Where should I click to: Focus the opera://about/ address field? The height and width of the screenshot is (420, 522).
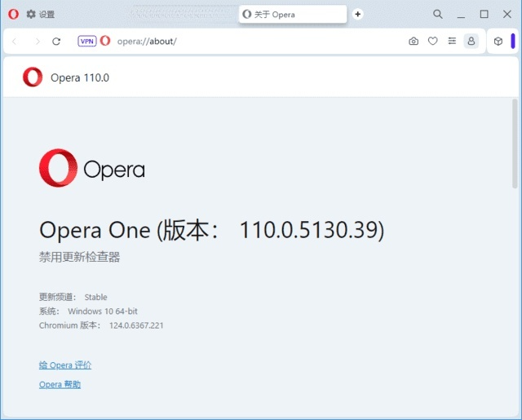click(x=147, y=42)
